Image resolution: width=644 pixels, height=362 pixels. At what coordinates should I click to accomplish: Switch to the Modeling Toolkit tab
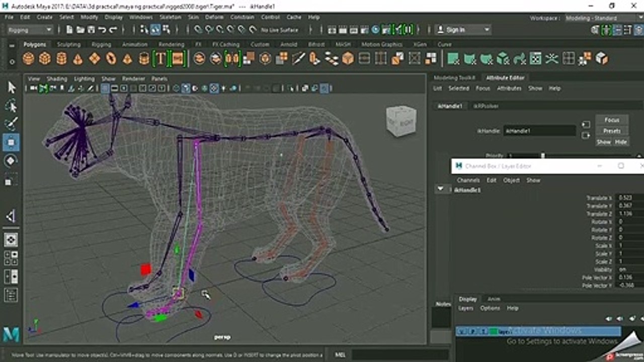[x=454, y=78]
